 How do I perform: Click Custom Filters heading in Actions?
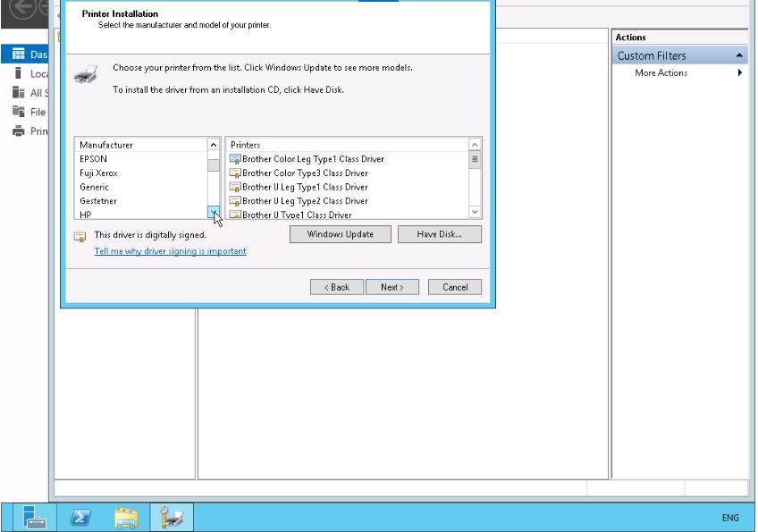tap(651, 55)
